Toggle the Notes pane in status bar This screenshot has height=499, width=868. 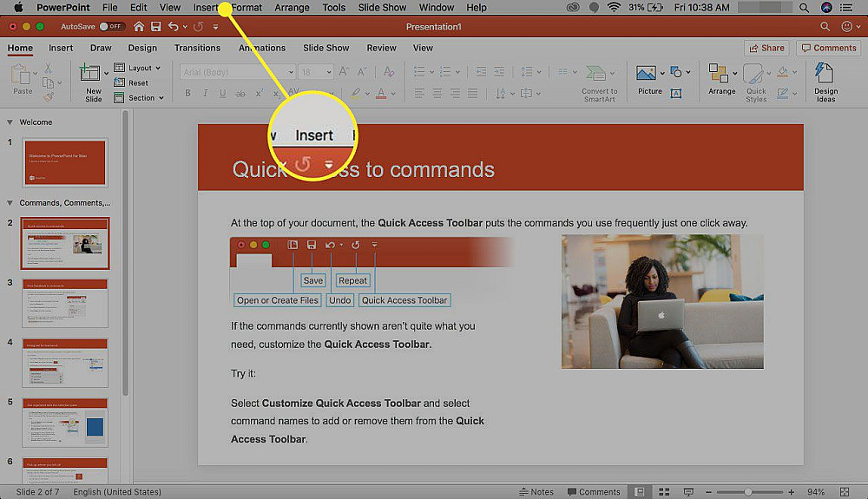[536, 492]
